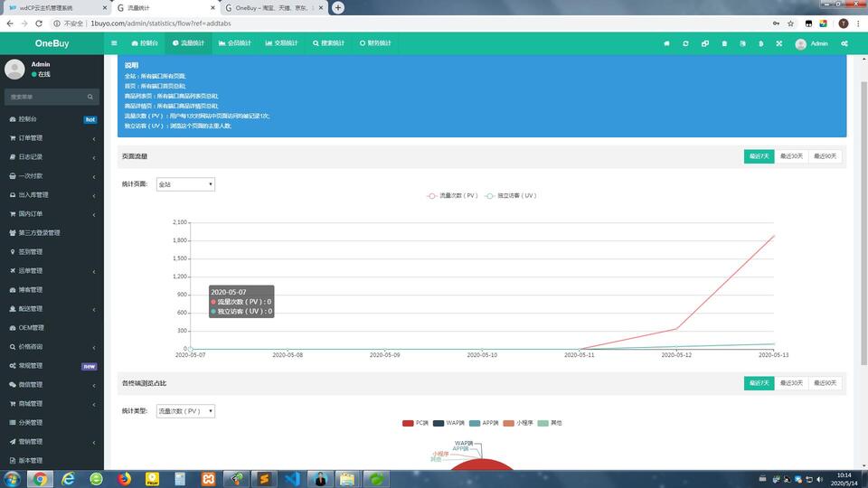Click the search magnifier in sidebar search box
The width and height of the screenshot is (868, 488).
[90, 97]
